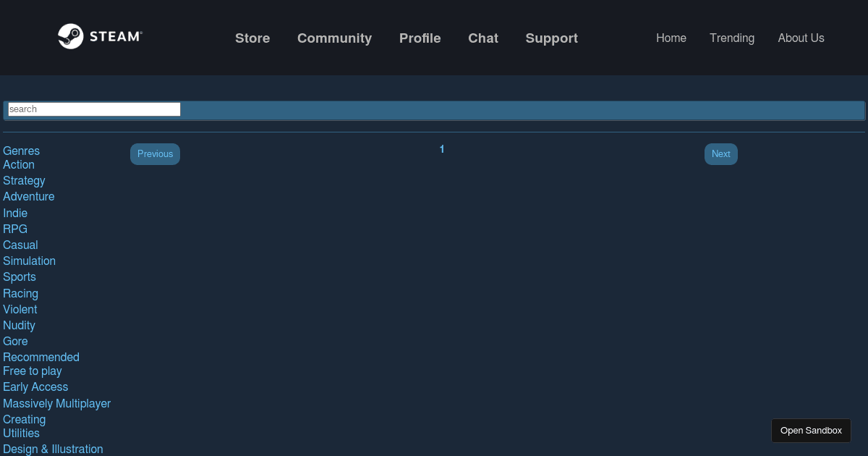Focus the search input field
The image size is (868, 456).
(94, 109)
